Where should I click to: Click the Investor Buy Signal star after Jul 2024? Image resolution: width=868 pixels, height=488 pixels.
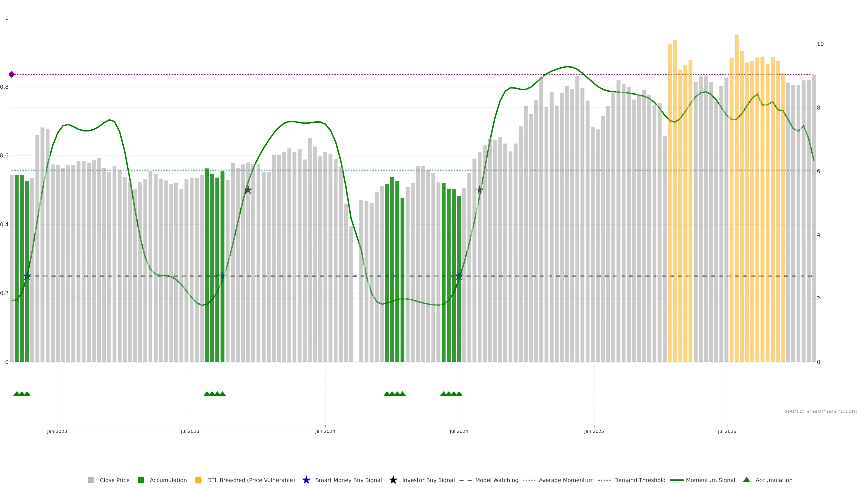pos(479,190)
